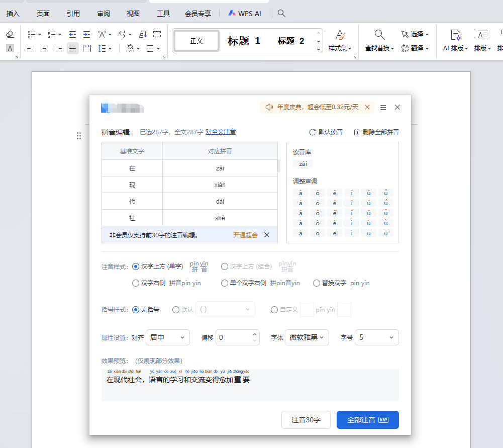Select the 单个汉字右侧 radio option

click(225, 283)
